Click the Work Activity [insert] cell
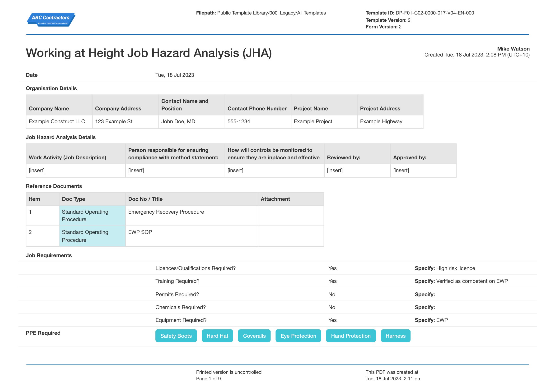The width and height of the screenshot is (555, 392). coord(76,171)
